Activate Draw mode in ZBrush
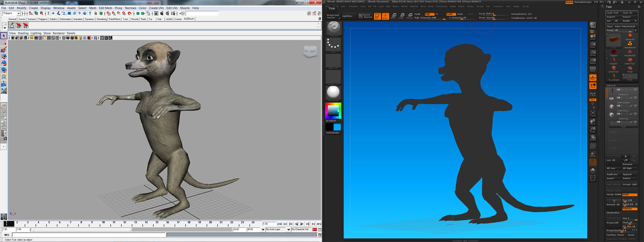This screenshot has height=242, width=644. (x=385, y=16)
